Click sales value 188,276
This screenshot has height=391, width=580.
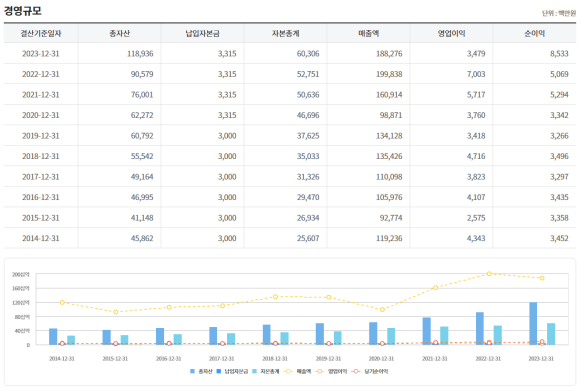pyautogui.click(x=389, y=54)
